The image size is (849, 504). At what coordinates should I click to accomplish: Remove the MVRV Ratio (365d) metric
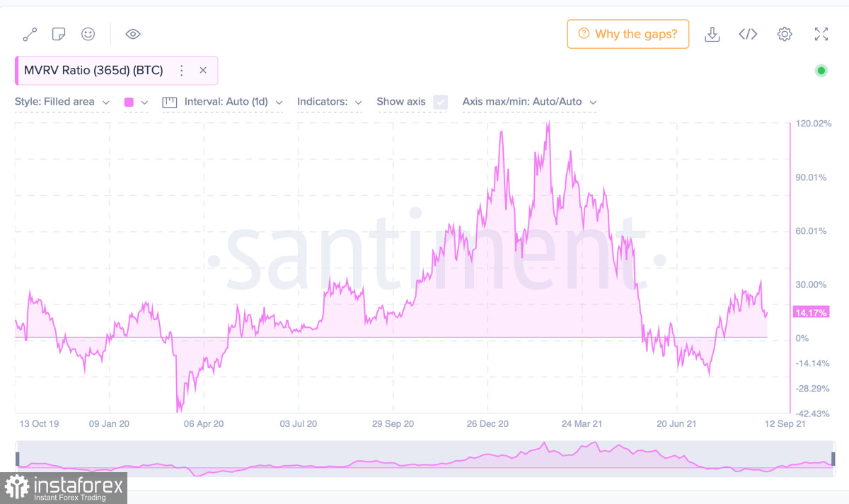click(x=203, y=71)
